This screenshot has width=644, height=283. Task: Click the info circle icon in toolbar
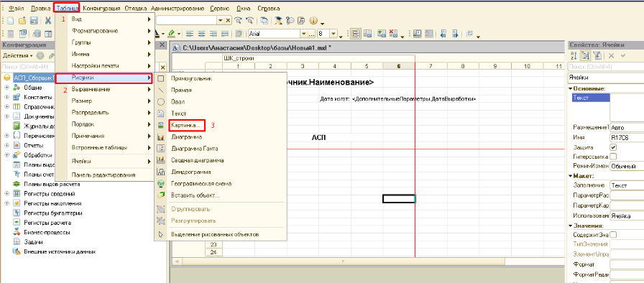coord(314,20)
